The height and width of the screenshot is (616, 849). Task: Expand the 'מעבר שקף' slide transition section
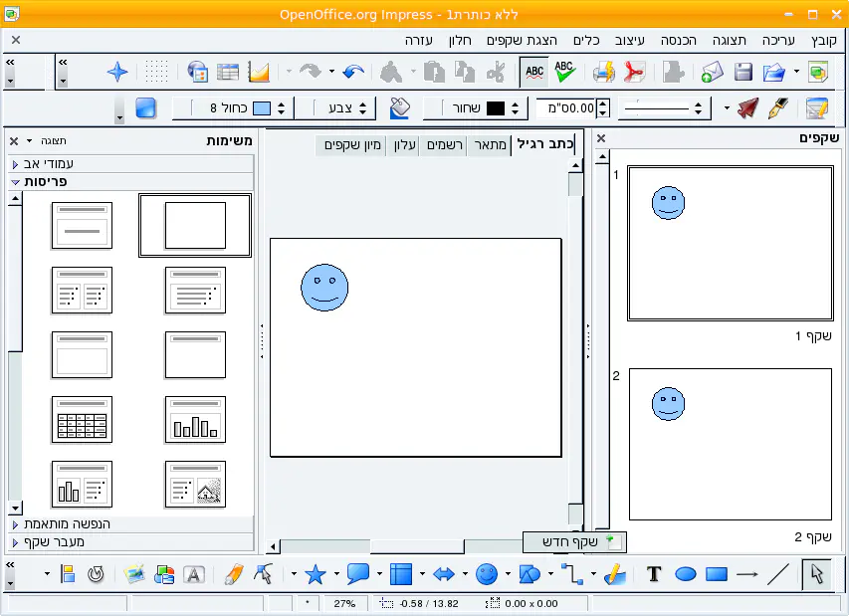tap(129, 542)
